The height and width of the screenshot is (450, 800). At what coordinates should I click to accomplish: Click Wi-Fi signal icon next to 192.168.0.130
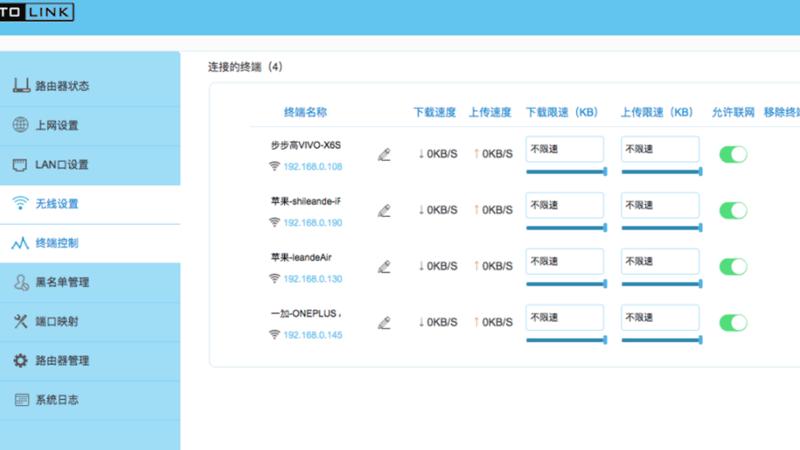click(x=274, y=279)
